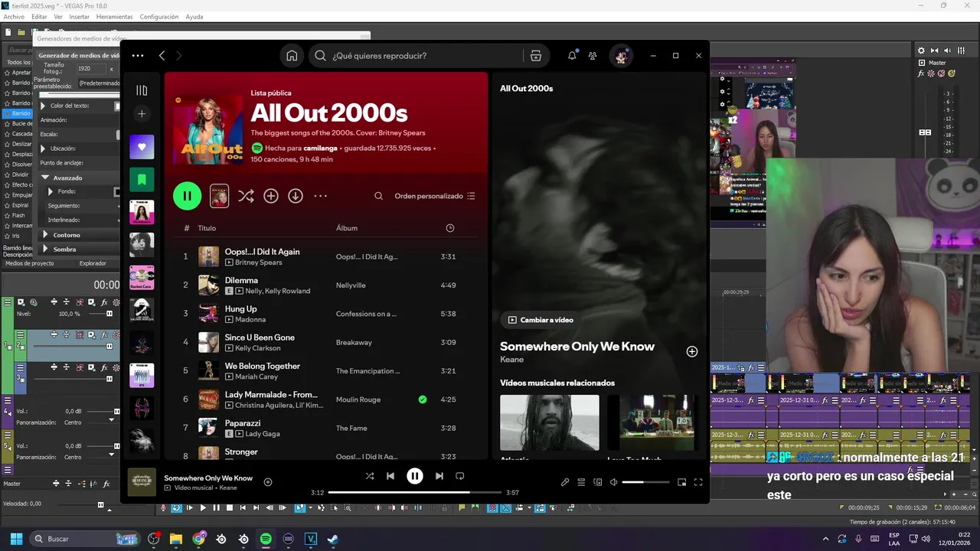Viewport: 980px width, 551px height.
Task: Toggle saved check on Lady Marmalade
Action: 423,399
